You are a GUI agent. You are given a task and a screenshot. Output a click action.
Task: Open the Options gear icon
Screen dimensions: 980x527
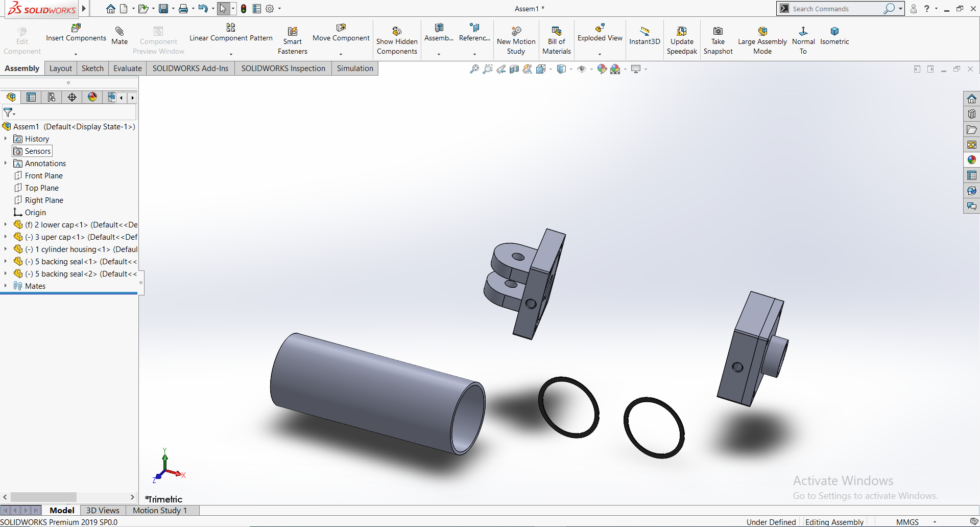pos(270,9)
